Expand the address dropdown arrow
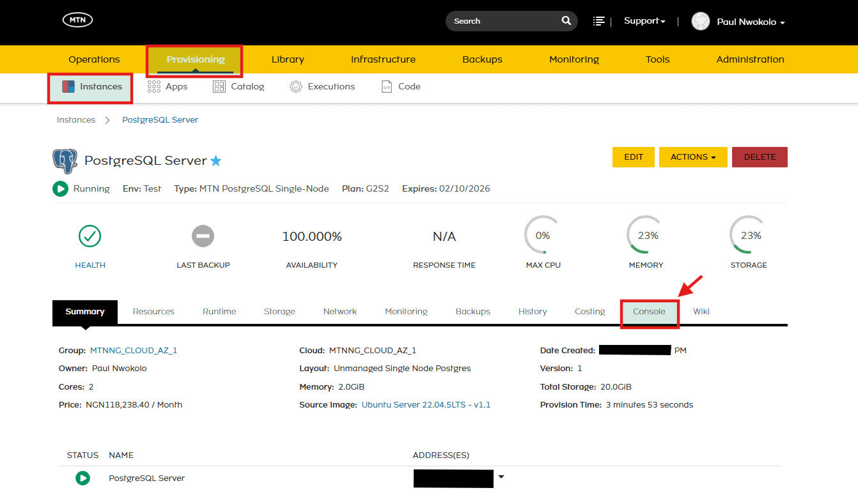The image size is (858, 504). tap(501, 477)
